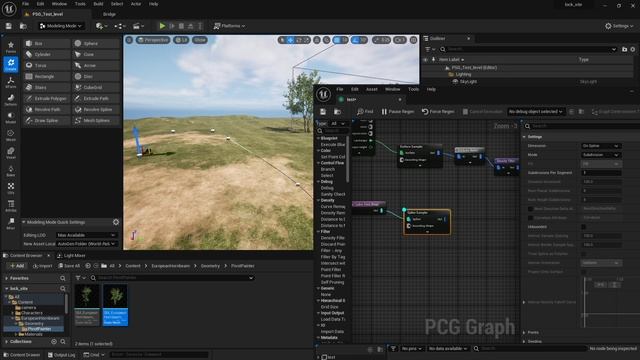640x360 pixels.
Task: Open the Editing LOD dropdown
Action: coord(86,235)
